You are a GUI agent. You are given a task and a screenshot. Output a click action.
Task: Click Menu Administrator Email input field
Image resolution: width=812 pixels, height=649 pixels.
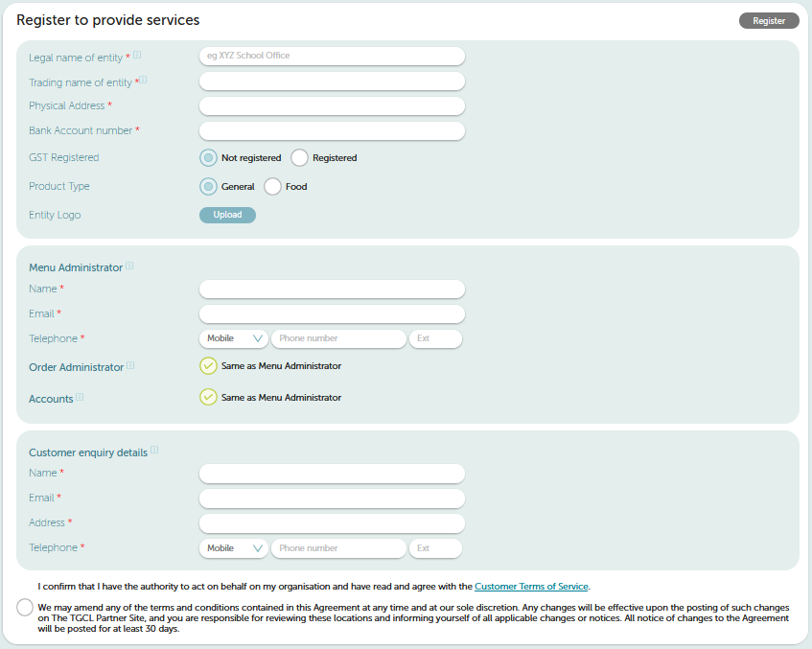(332, 313)
